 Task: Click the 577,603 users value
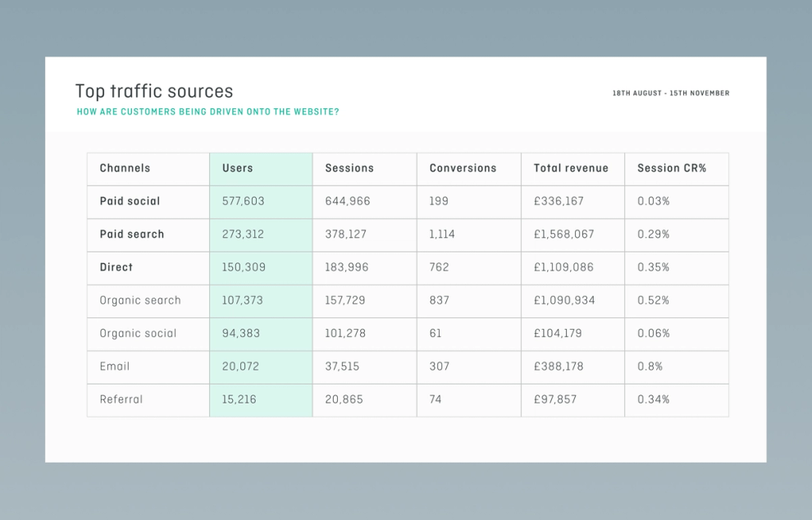(x=243, y=201)
